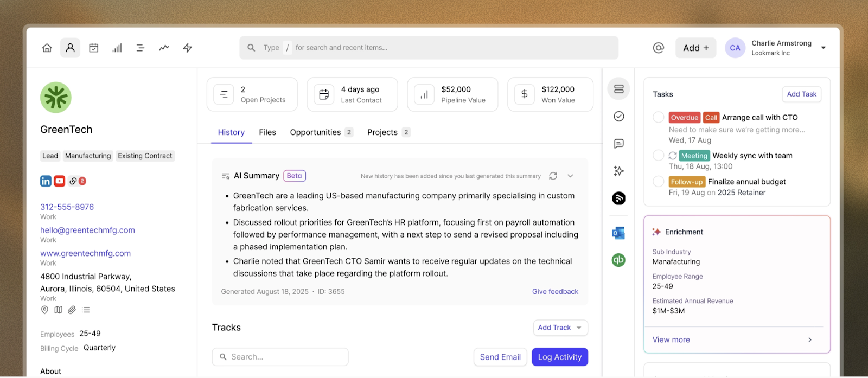Click the Overdue label on CTO task
868x378 pixels.
click(x=685, y=117)
